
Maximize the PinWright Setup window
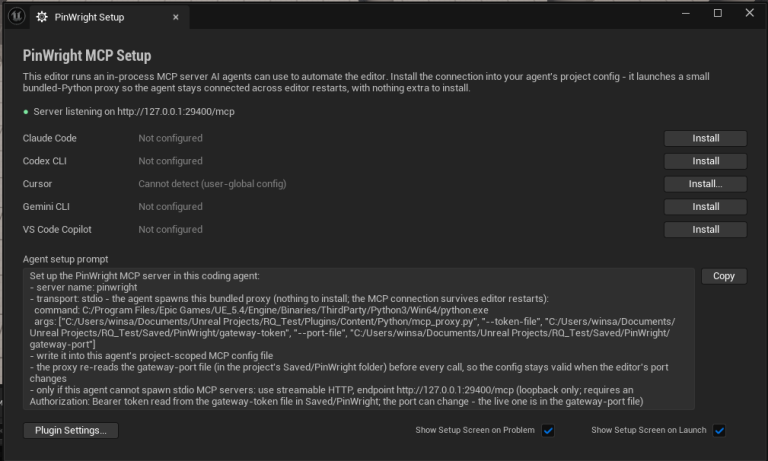tap(718, 13)
